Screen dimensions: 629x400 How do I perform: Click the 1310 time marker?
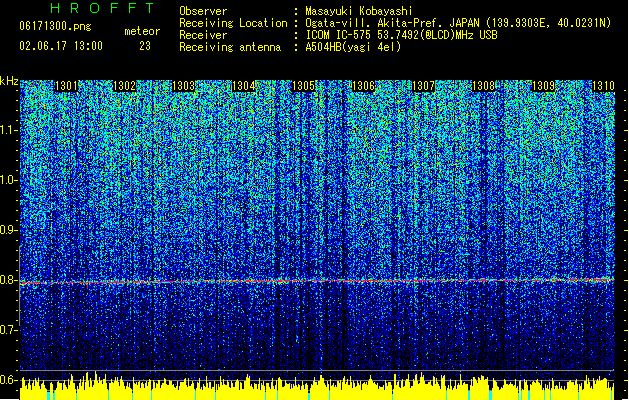(603, 86)
